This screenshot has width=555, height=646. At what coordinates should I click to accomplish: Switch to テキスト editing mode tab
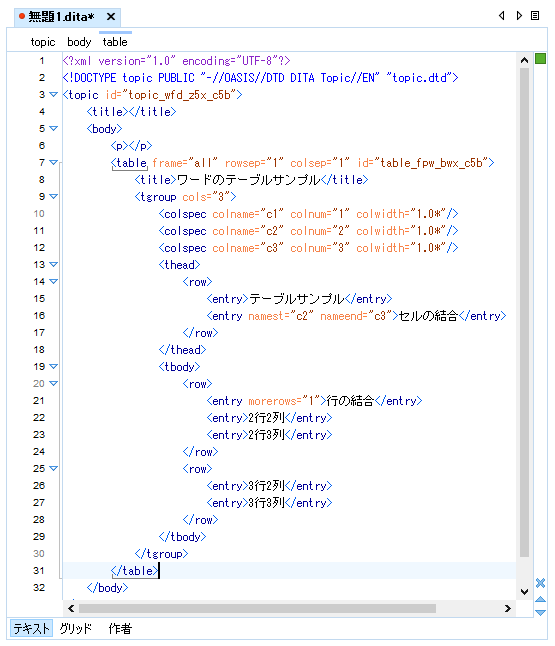click(31, 629)
